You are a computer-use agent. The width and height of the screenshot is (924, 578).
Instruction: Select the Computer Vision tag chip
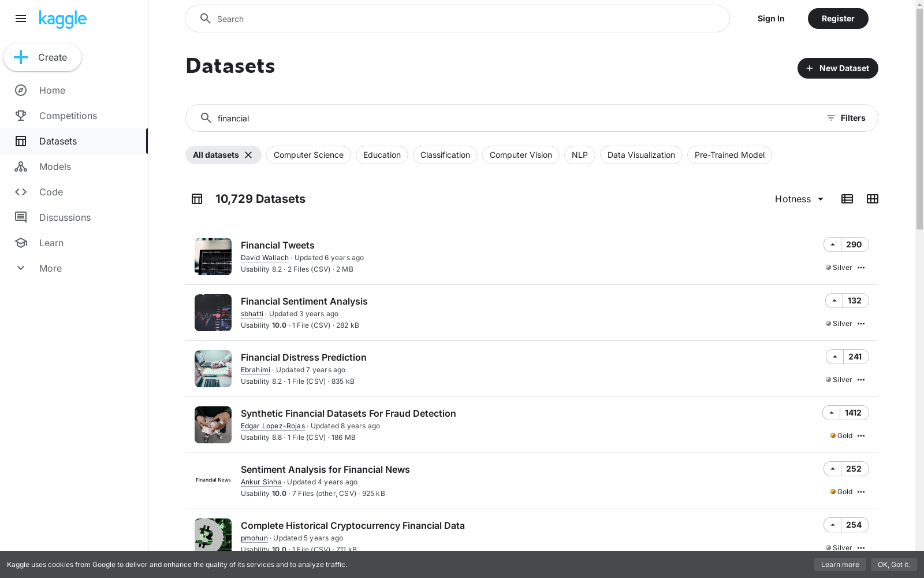pos(521,155)
